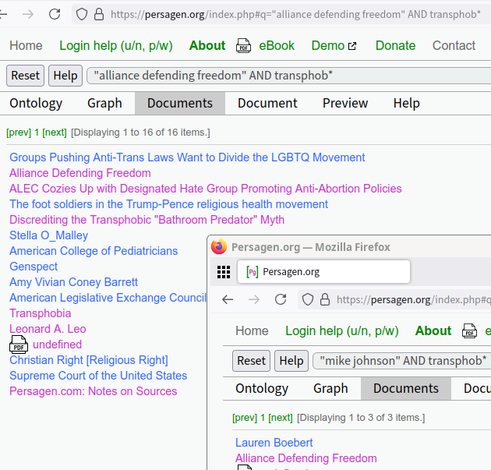Open Christian Right [Religious Right] link
This screenshot has height=470, width=491.
(x=89, y=360)
